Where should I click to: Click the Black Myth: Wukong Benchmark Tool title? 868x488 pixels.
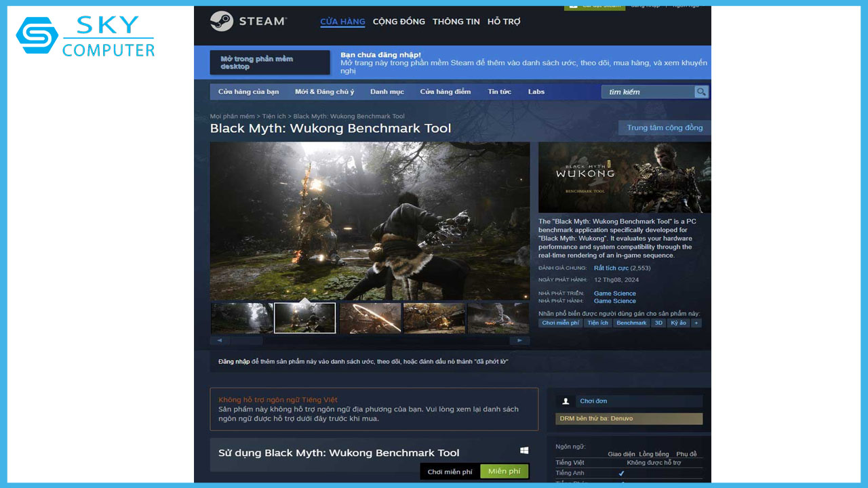[x=330, y=128]
